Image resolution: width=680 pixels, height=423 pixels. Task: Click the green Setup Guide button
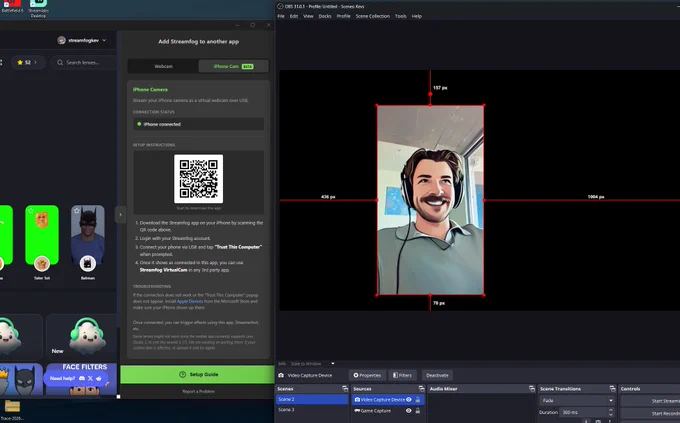(197, 374)
